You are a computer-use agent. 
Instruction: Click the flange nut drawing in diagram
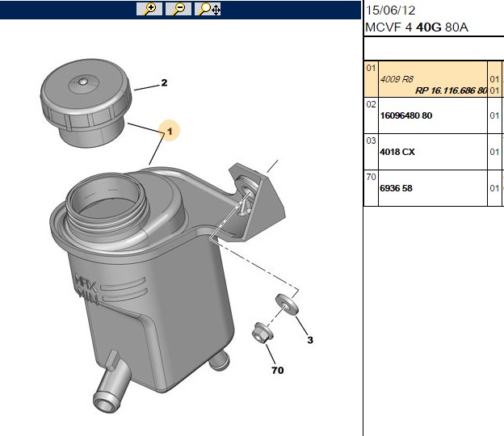[263, 333]
